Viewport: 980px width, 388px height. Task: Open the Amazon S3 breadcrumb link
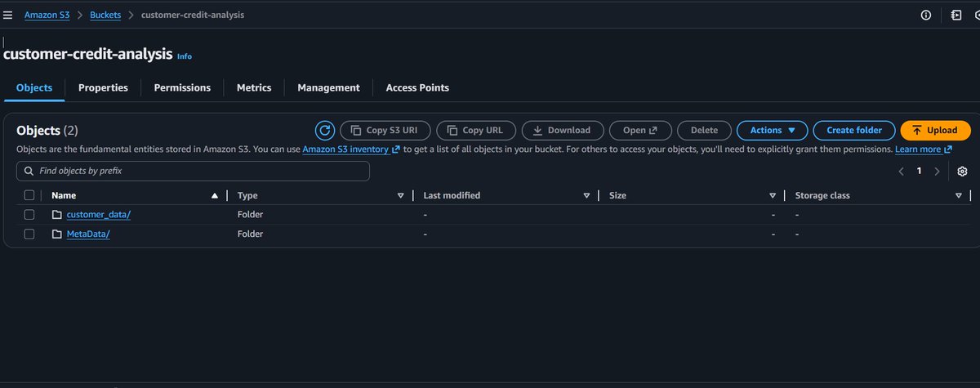[47, 15]
